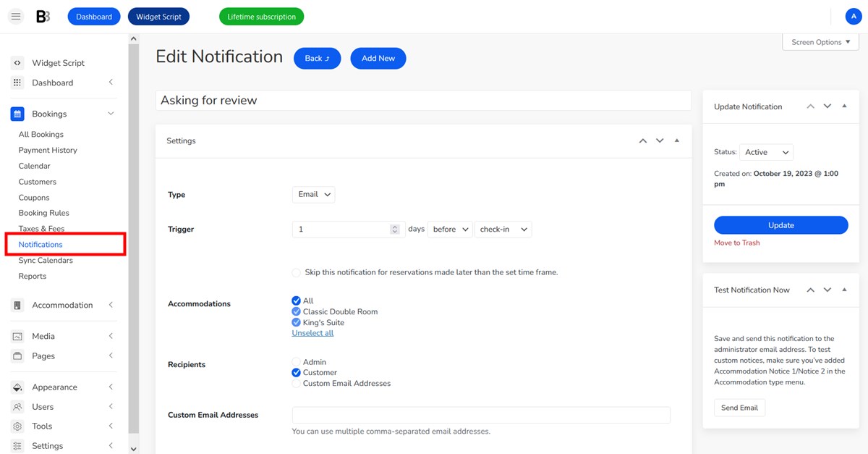The height and width of the screenshot is (454, 868).
Task: Go to Sync Calendars menu item
Action: (x=46, y=260)
